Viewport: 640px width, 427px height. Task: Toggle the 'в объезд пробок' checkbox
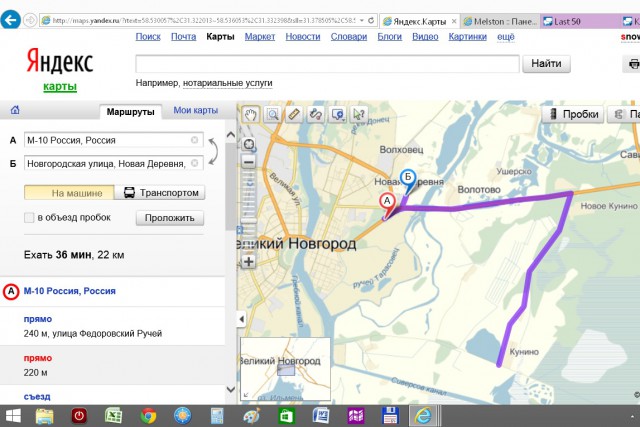click(29, 218)
